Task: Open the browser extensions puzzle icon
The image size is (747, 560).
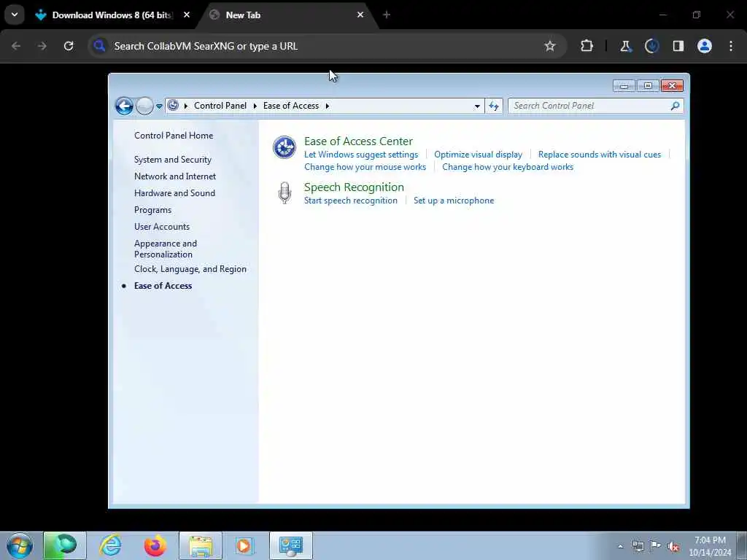Action: point(587,46)
